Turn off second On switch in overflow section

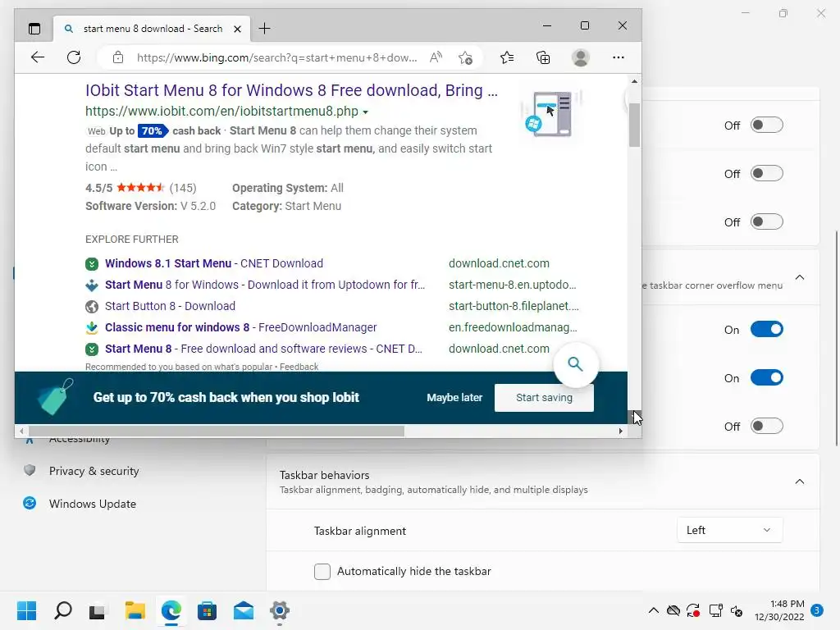767,377
